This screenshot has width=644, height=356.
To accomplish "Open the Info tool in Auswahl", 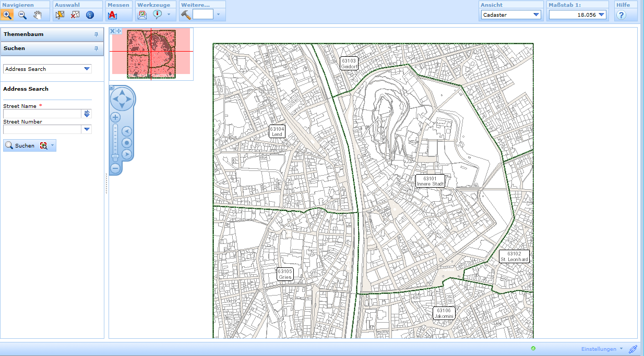I will coord(90,15).
